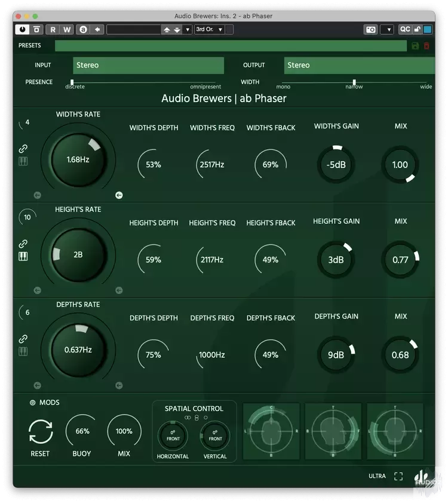The height and width of the screenshot is (503, 448).
Task: Open the OUTPUT Stereo dropdown
Action: click(360, 66)
